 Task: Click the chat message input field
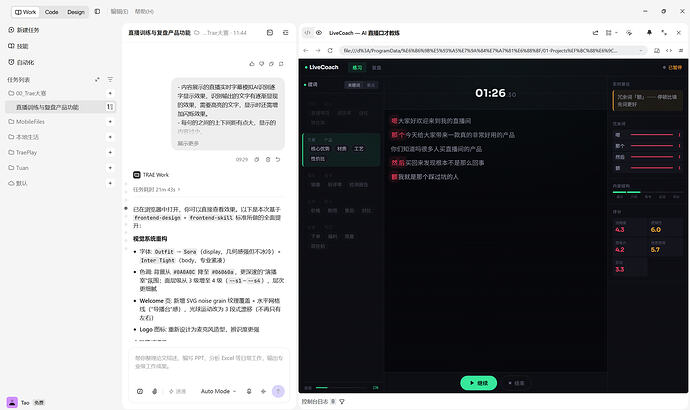209,362
